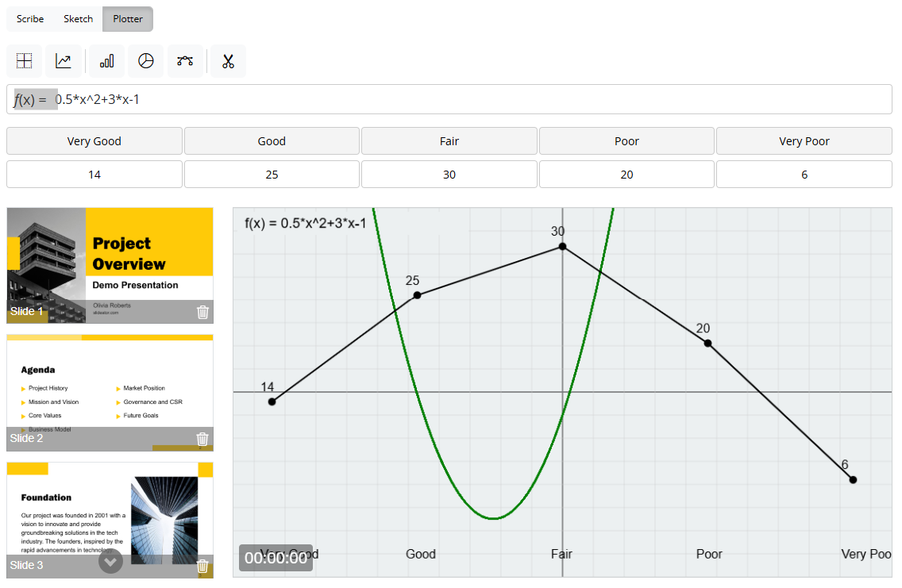Click the data point labeled 14

pos(272,402)
